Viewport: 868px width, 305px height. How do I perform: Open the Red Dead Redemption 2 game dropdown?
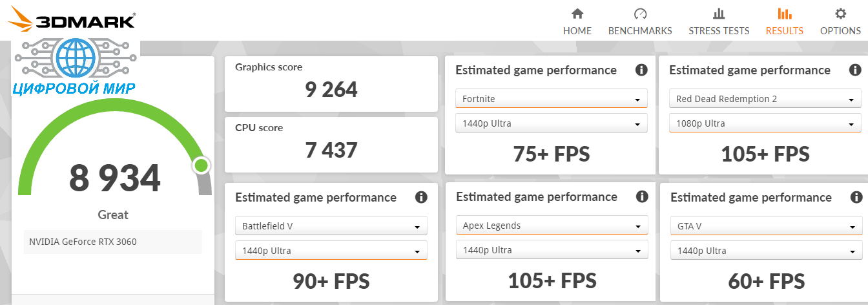tap(765, 99)
